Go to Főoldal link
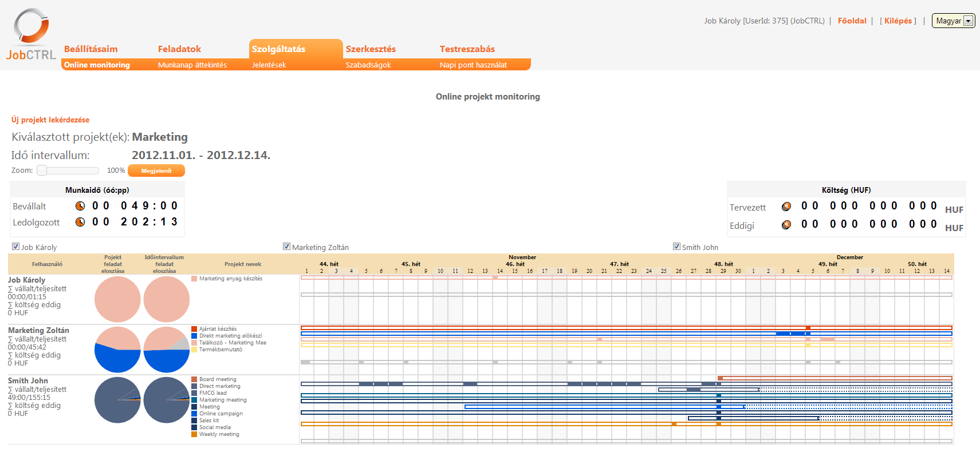The image size is (980, 456). tap(852, 21)
